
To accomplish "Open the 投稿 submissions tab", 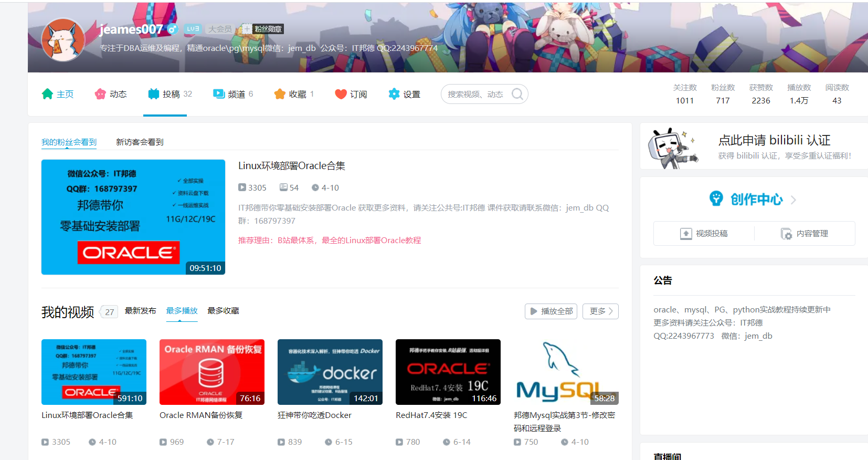I will [170, 94].
